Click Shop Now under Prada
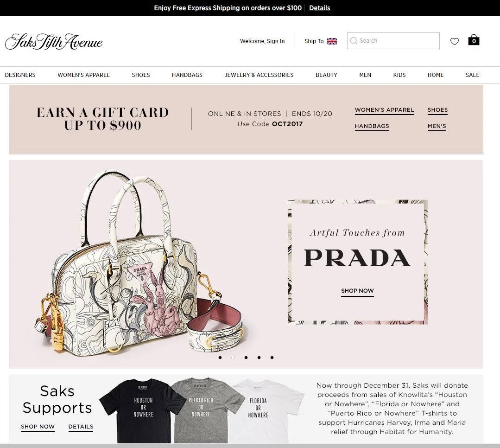This screenshot has height=448, width=500. coord(357,291)
